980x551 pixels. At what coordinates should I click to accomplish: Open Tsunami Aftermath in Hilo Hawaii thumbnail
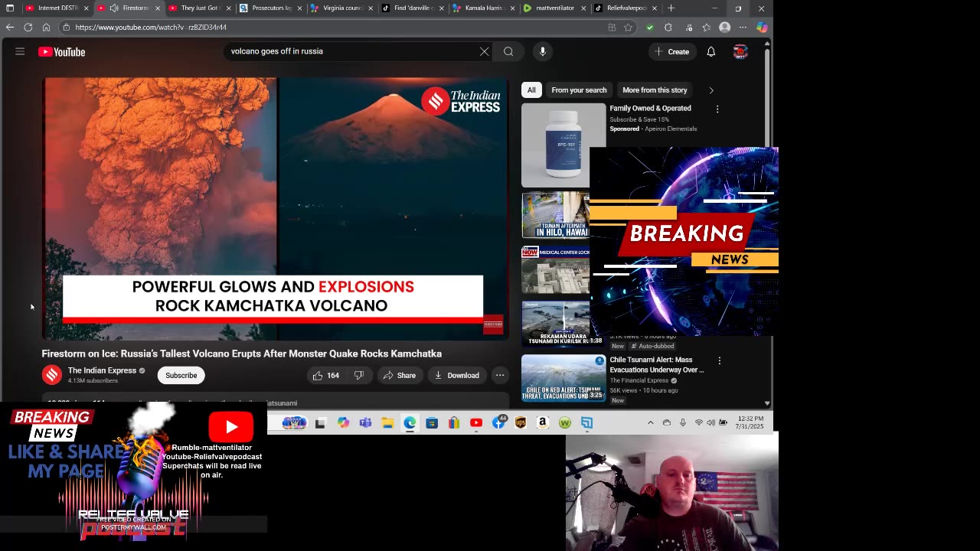point(556,215)
